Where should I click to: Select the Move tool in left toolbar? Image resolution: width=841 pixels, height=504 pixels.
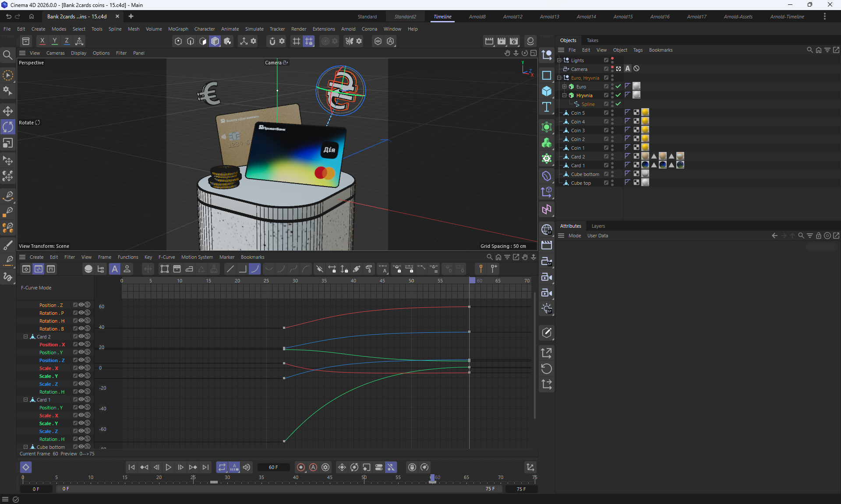point(8,111)
